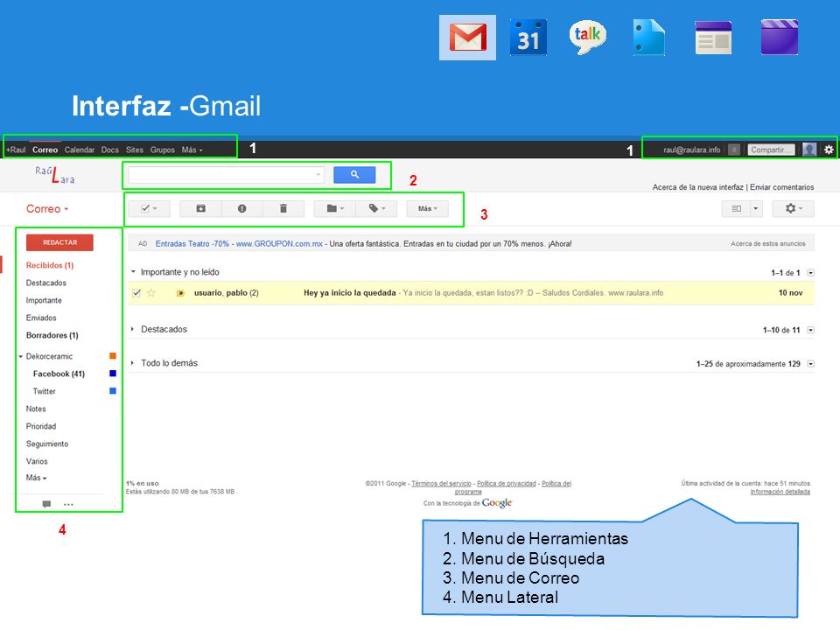Open the mail settings gear below header
Screen dimensions: 840x630
pyautogui.click(x=793, y=208)
